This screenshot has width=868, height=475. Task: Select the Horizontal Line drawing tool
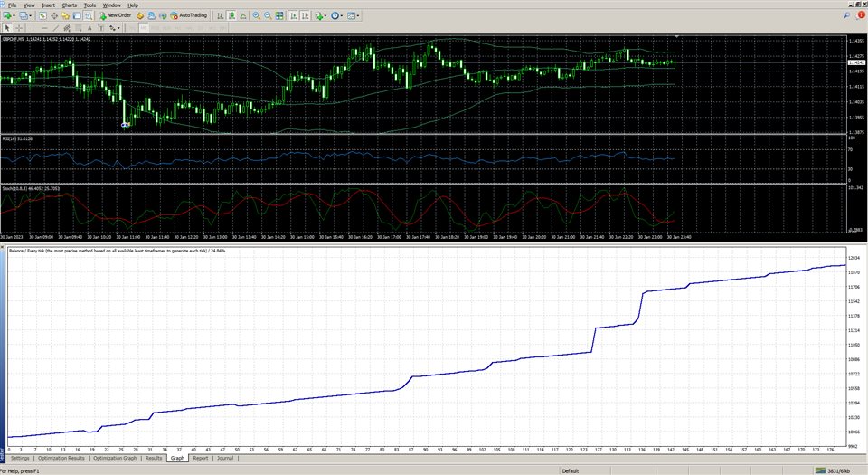click(x=44, y=28)
